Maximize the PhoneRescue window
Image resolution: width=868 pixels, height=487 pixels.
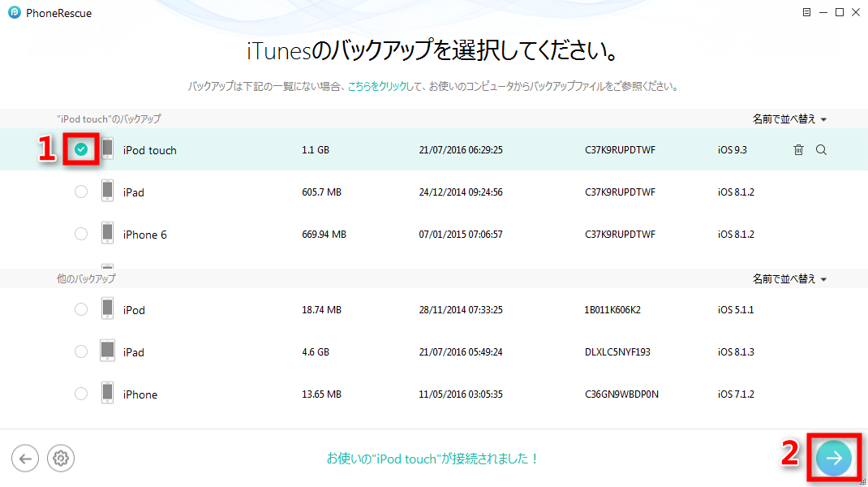tap(840, 12)
